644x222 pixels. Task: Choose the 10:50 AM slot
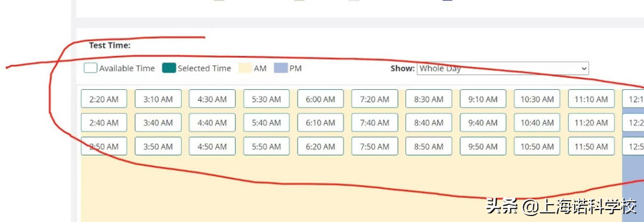pyautogui.click(x=537, y=146)
